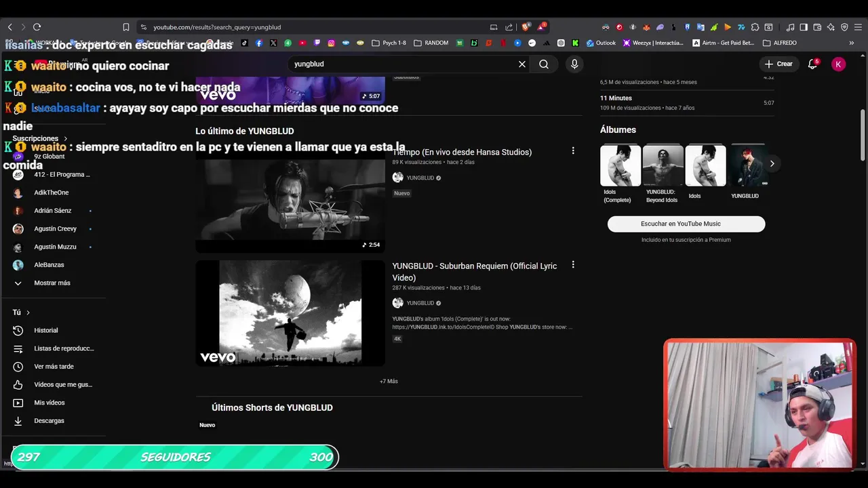Open the MetaMask fox extension
868x488 pixels.
pyautogui.click(x=646, y=27)
